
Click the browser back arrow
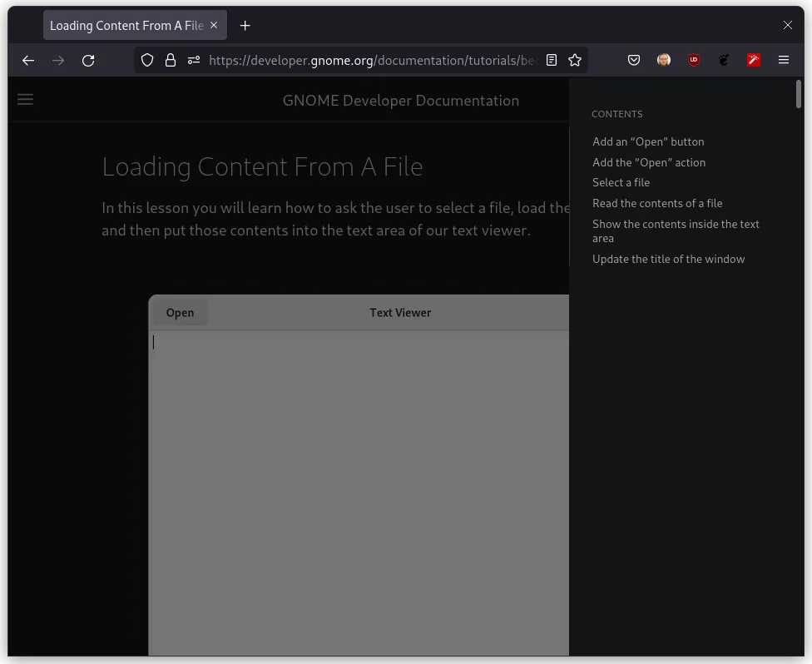click(x=28, y=60)
